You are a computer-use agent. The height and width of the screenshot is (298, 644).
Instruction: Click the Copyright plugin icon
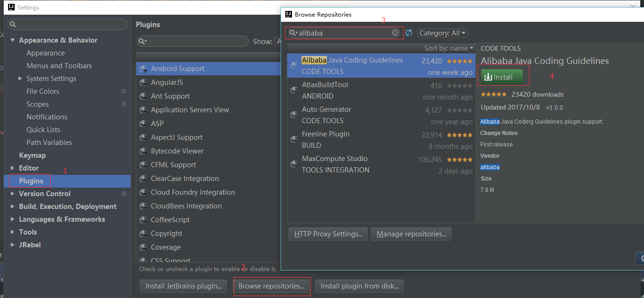pos(143,234)
